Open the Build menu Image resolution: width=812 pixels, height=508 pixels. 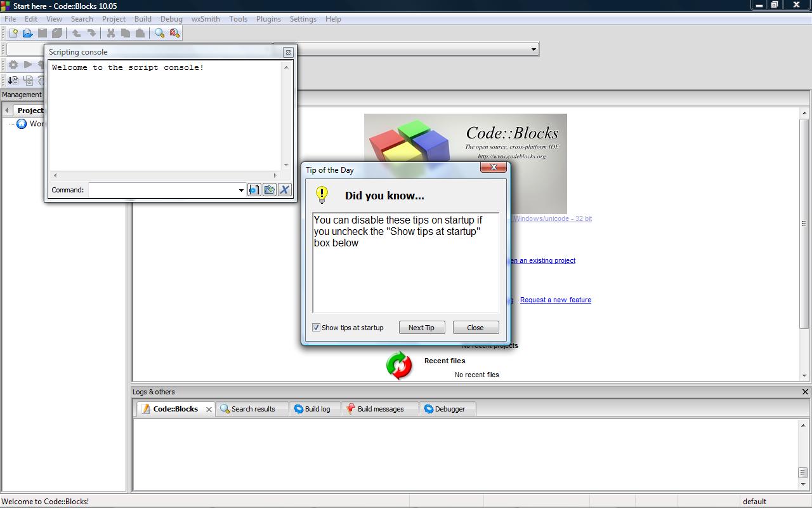pos(143,19)
